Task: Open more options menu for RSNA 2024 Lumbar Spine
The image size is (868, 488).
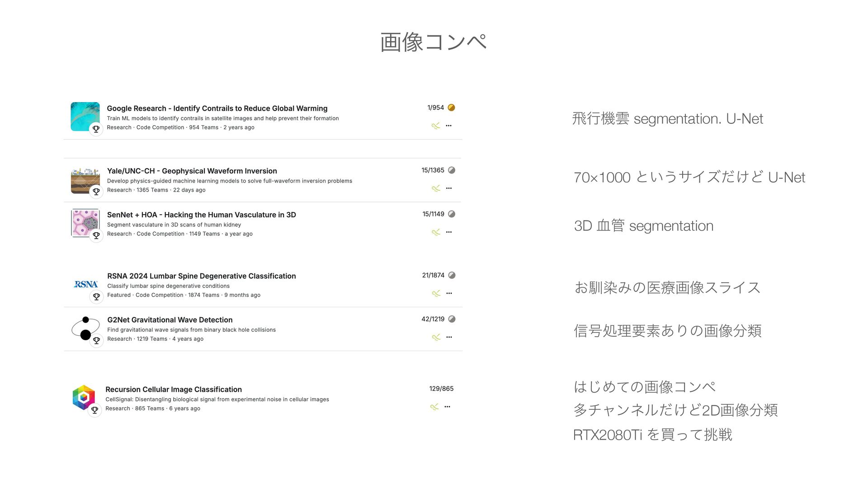Action: point(449,293)
